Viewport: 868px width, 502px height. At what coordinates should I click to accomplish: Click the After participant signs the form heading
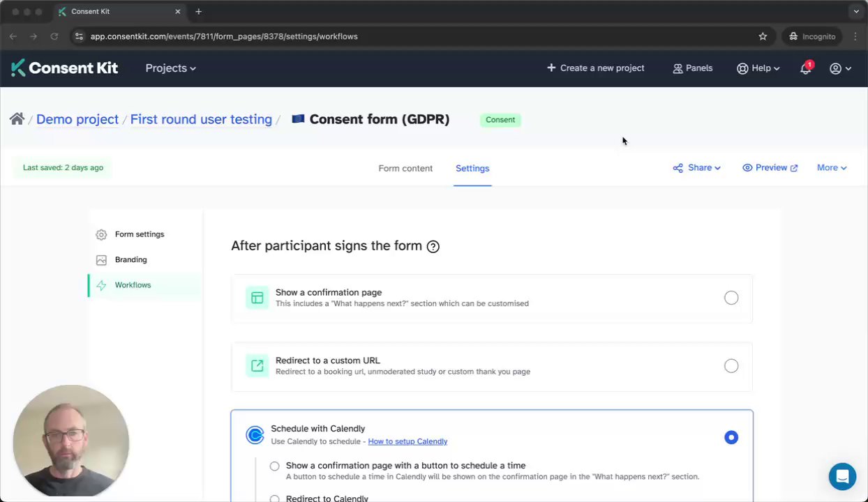coord(327,245)
